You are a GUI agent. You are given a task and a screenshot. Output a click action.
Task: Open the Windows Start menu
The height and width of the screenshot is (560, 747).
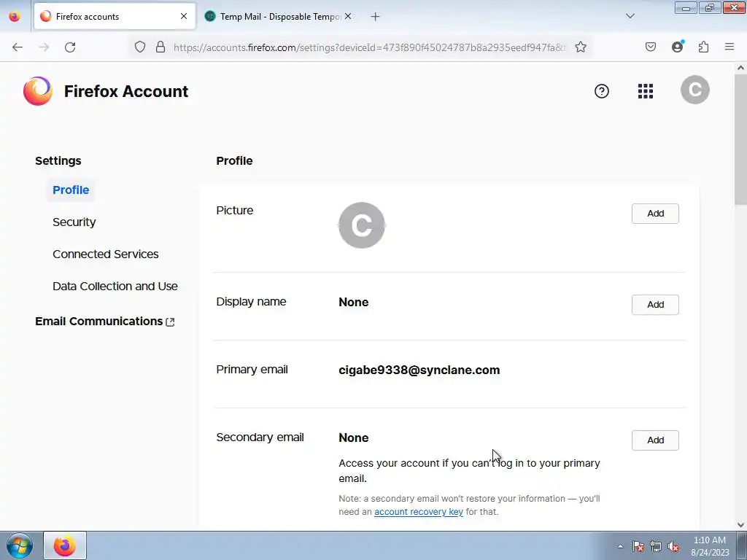click(20, 545)
